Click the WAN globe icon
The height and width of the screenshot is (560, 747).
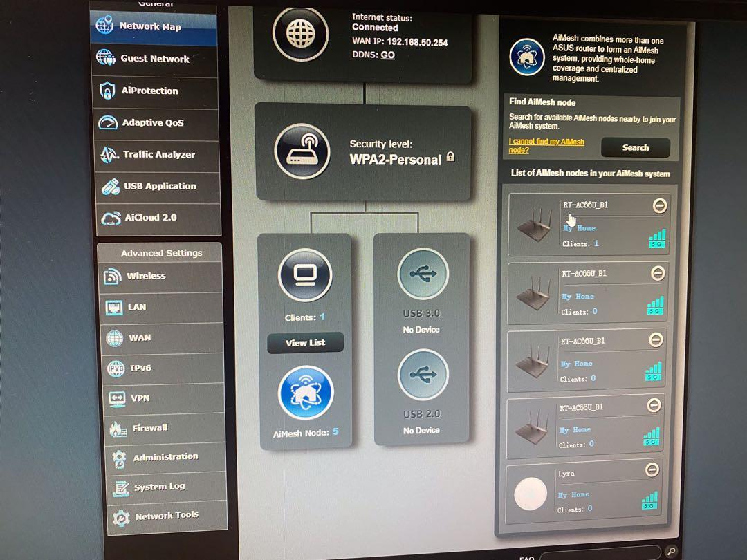[115, 338]
